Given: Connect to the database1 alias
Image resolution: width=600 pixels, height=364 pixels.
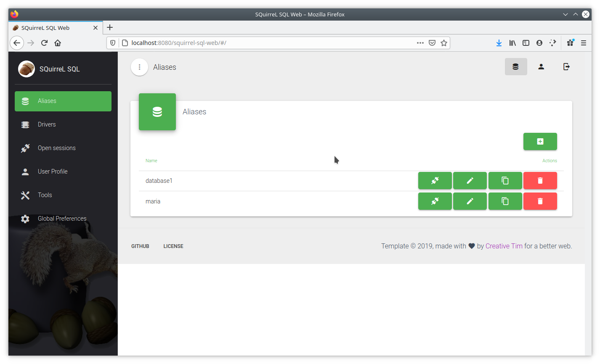Looking at the screenshot, I should point(435,181).
